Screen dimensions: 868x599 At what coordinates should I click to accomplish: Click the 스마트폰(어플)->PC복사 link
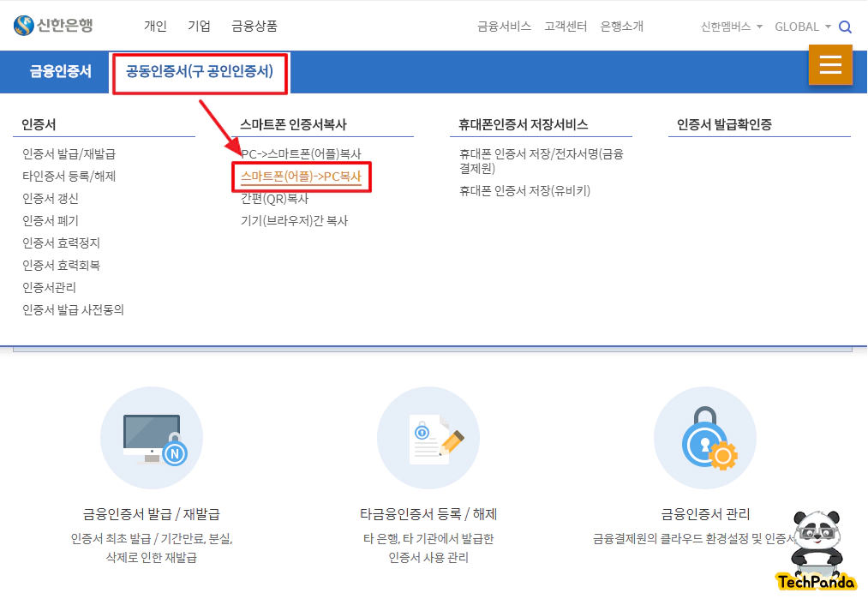click(302, 177)
